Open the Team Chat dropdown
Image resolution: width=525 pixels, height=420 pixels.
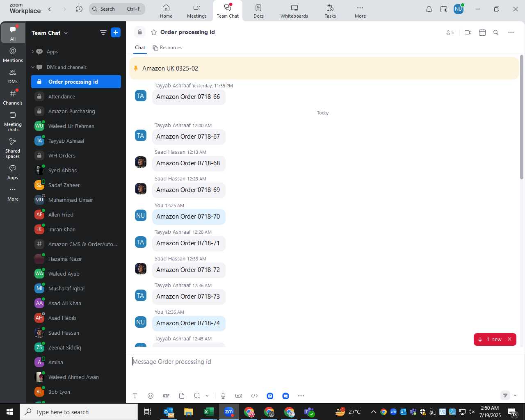coord(50,33)
